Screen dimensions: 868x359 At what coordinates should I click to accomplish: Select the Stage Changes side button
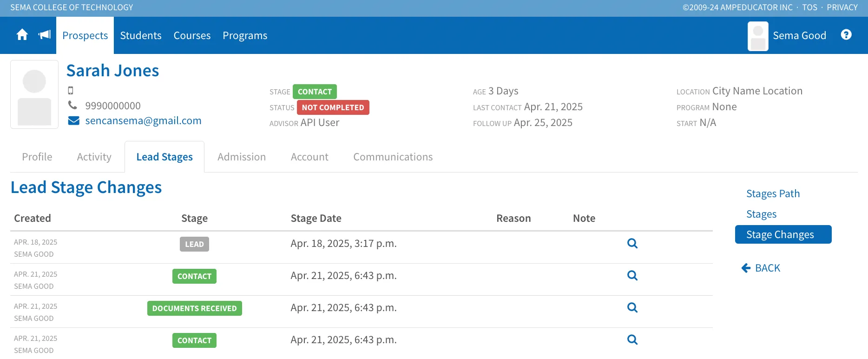[x=783, y=234]
